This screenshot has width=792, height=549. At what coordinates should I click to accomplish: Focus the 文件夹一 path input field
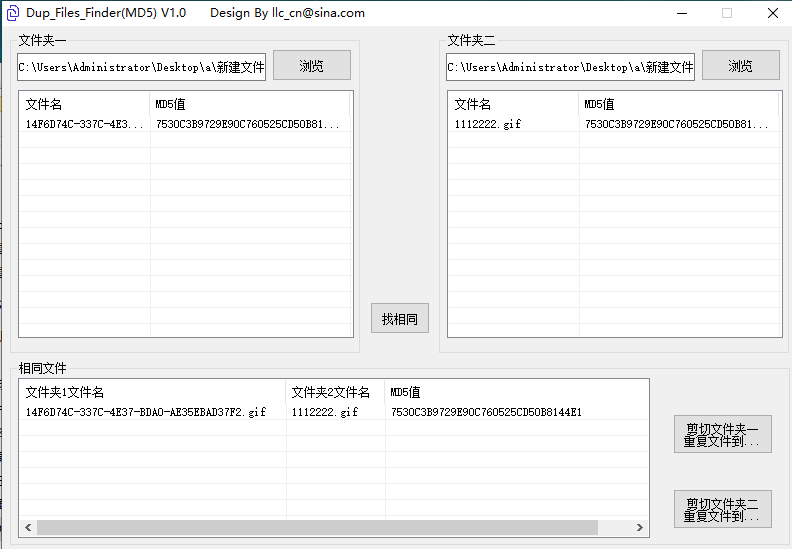[141, 67]
